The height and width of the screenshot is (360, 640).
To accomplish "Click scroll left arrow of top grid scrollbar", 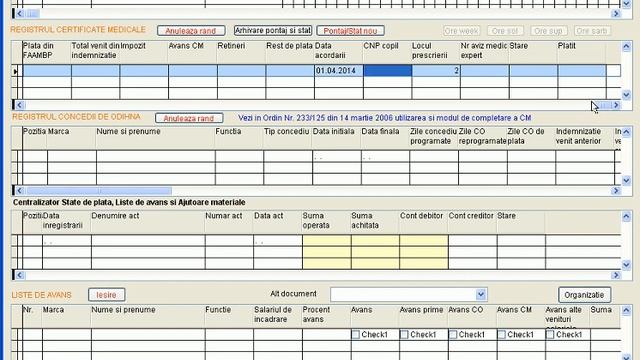I will tap(19, 13).
